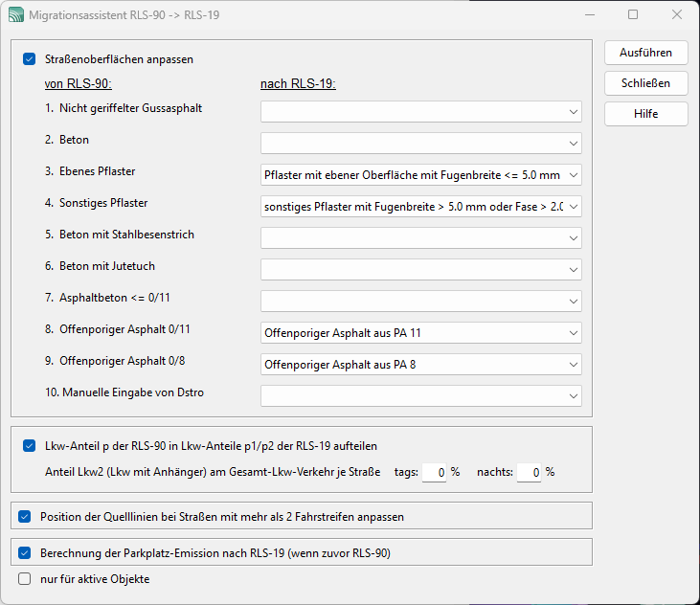
Task: Open dropdown for 'Nicht geriffelter Gussasphalt'
Action: pyautogui.click(x=421, y=112)
